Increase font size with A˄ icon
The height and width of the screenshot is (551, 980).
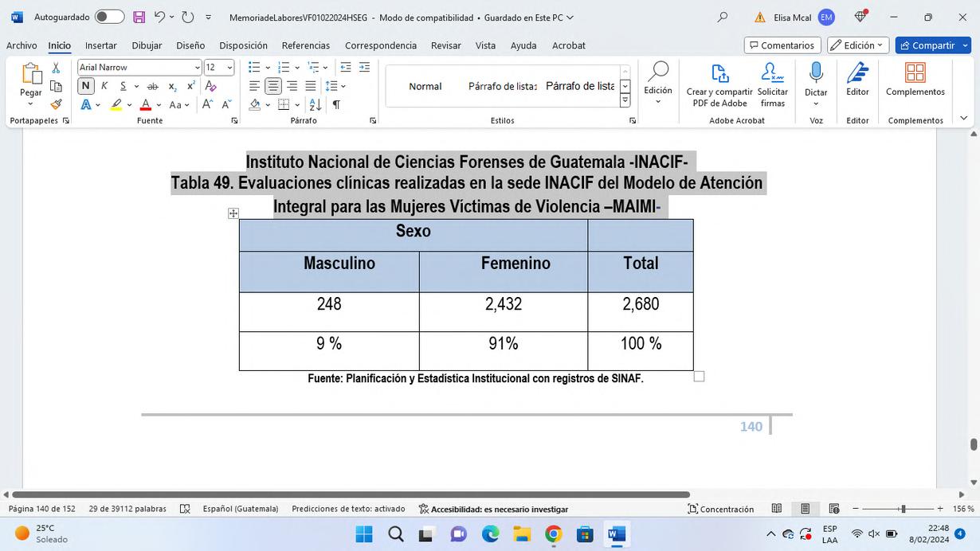coord(207,104)
